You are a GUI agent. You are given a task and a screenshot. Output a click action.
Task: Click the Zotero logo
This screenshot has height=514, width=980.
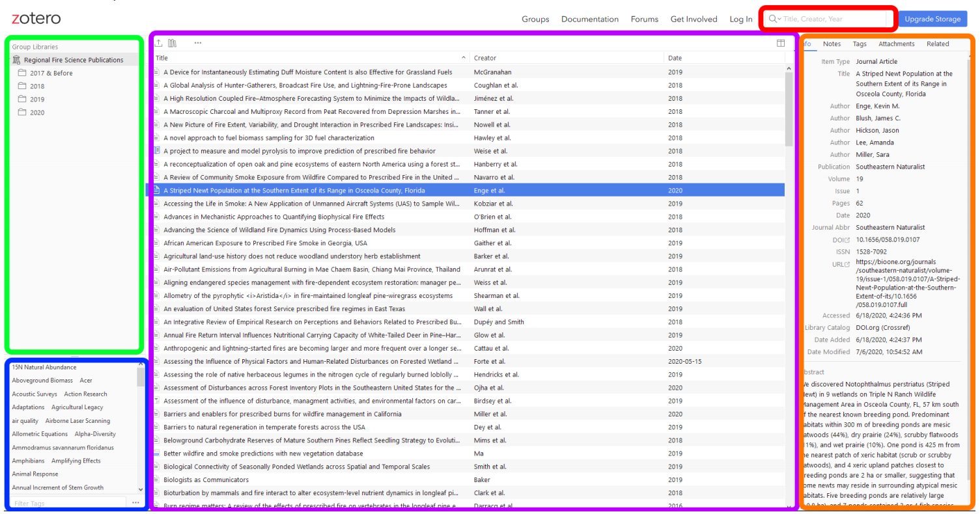pos(36,18)
